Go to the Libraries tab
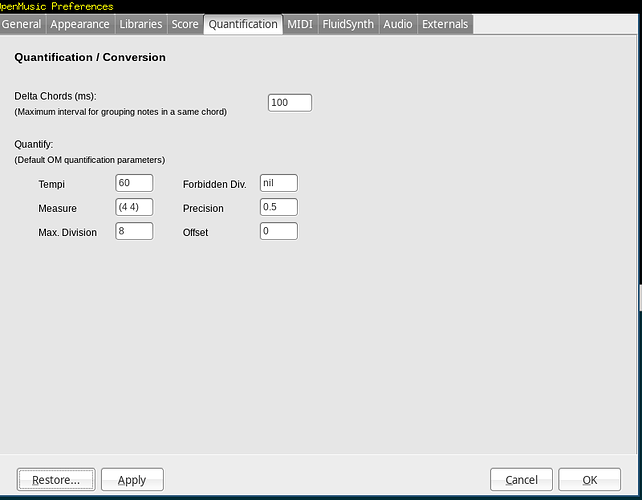642x500 pixels. (141, 24)
